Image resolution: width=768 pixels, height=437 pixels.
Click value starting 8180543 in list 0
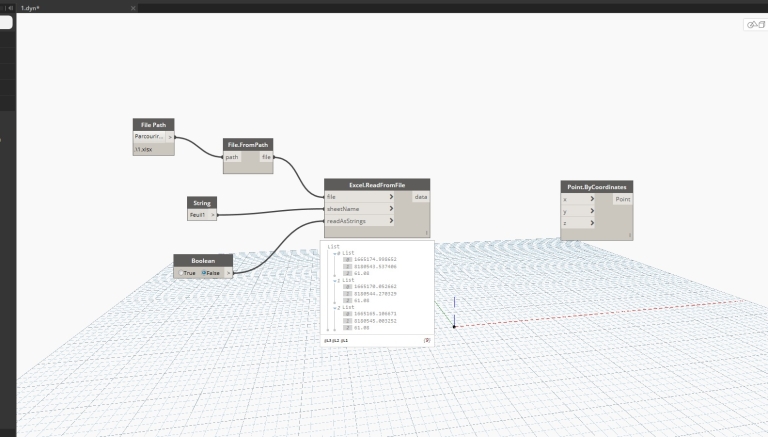[375, 267]
